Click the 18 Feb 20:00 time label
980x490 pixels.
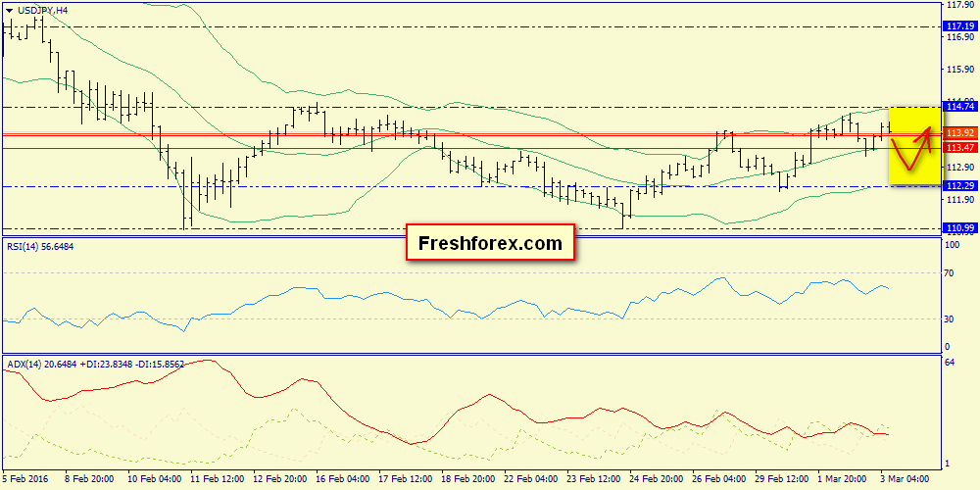[x=466, y=479]
